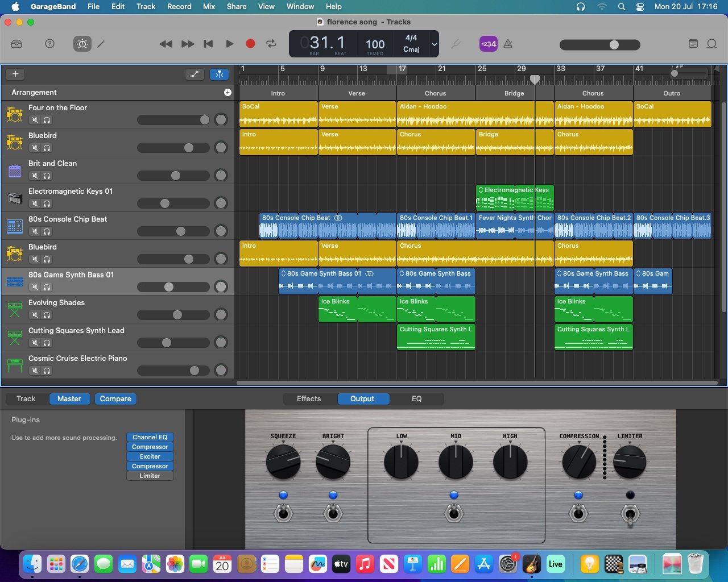
Task: Toggle the Cycle loop button
Action: [x=271, y=44]
